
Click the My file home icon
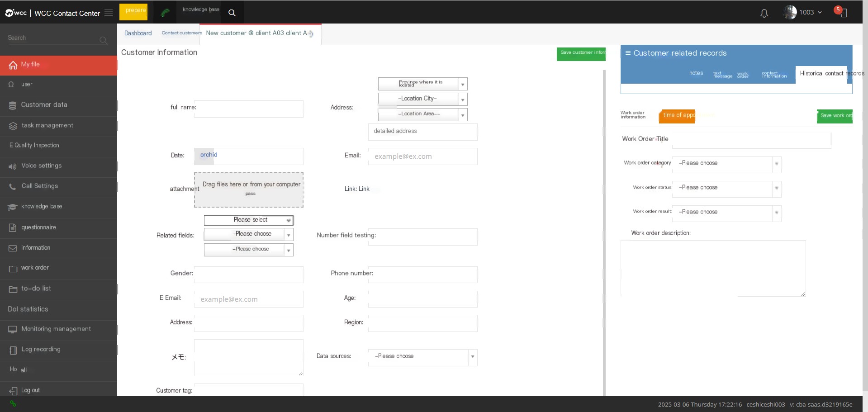pyautogui.click(x=13, y=65)
